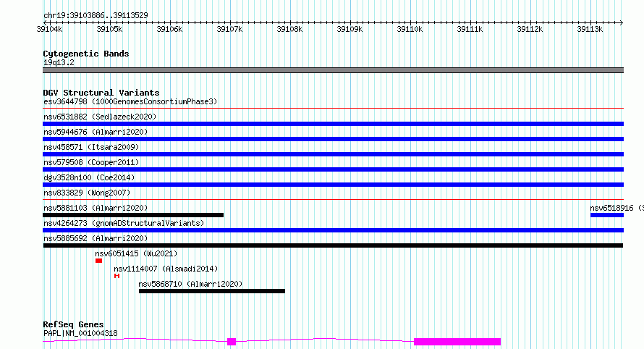Click the 19q13.2 band label
The width and height of the screenshot is (644, 349).
point(59,62)
